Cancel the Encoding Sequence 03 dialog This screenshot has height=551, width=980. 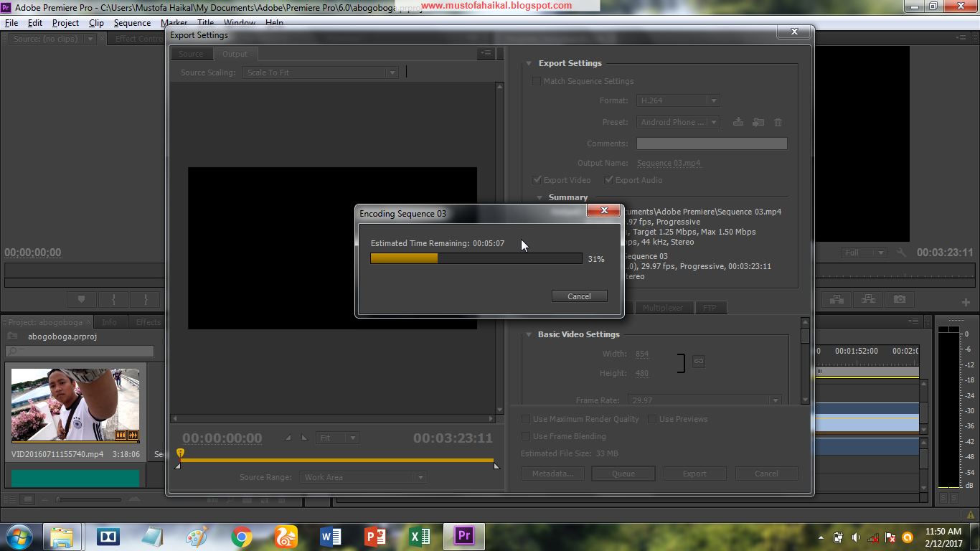point(579,296)
